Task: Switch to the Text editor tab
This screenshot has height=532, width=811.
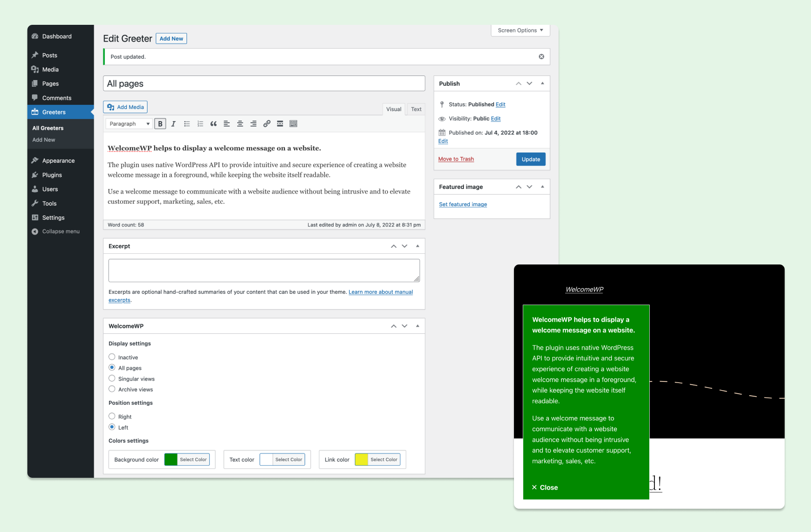Action: (416, 109)
